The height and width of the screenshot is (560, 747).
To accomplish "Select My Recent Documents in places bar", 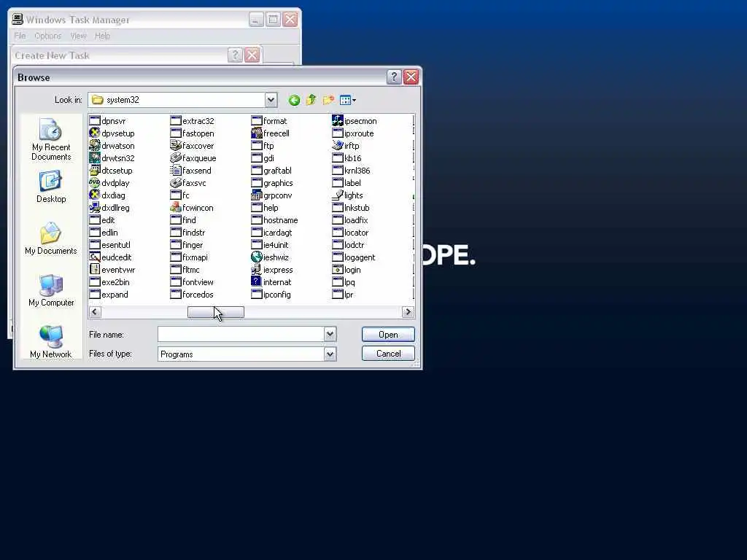I will tap(51, 139).
